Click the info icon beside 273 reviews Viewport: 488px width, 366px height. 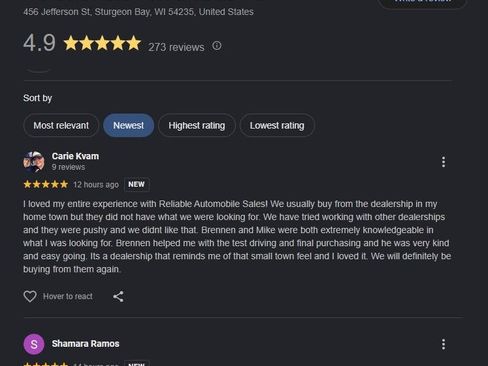tap(217, 46)
